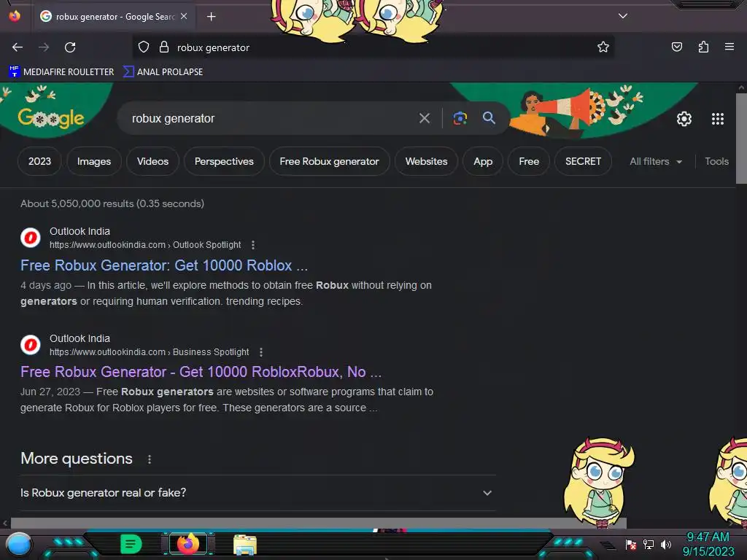The image size is (747, 560).
Task: Open more options for Outlook Spotlight result
Action: tap(253, 245)
